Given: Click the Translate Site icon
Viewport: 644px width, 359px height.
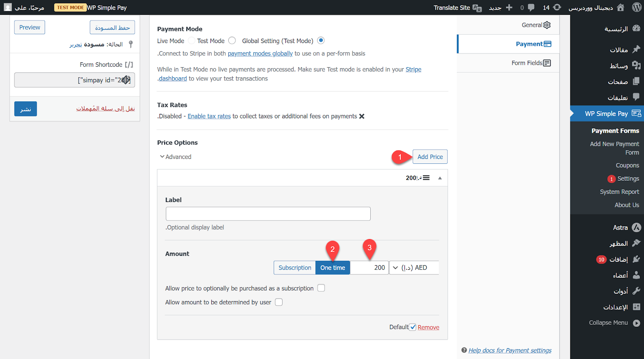Looking at the screenshot, I should point(477,8).
